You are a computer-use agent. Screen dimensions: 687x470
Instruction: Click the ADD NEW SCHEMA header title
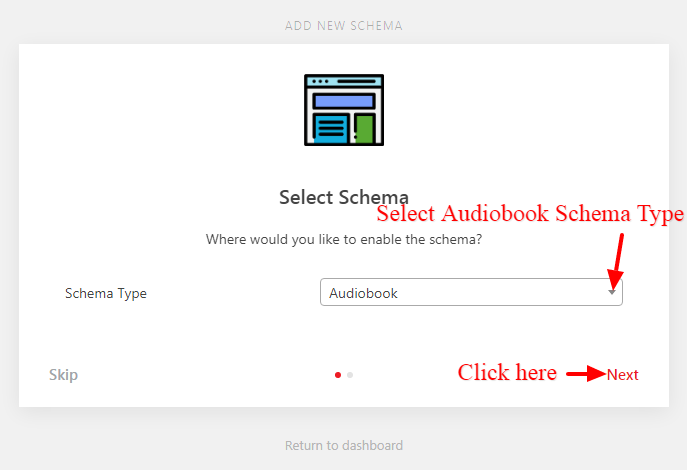pos(344,26)
